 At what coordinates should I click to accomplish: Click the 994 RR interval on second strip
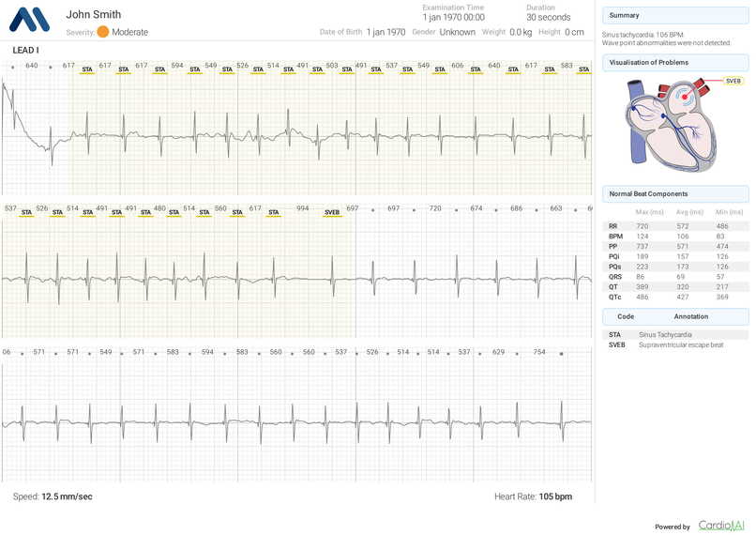tap(302, 208)
